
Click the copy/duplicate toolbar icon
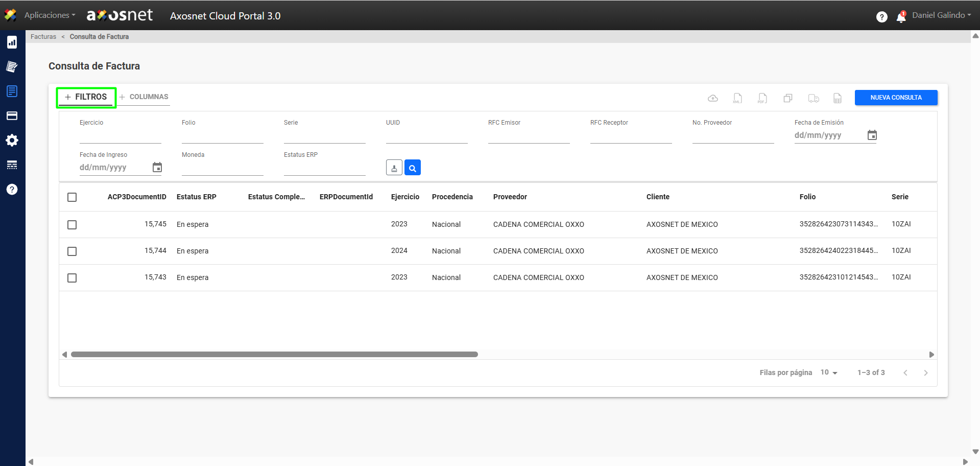(x=788, y=98)
